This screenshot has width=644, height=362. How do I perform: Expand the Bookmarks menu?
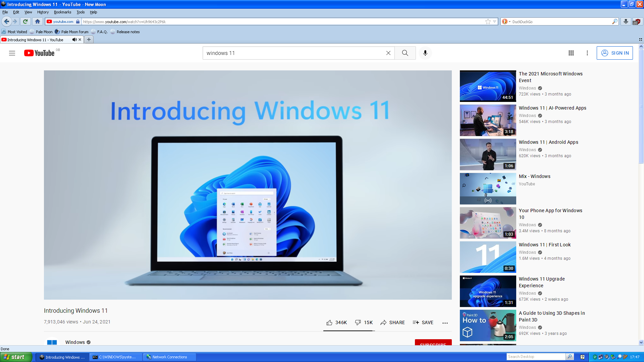pos(63,12)
